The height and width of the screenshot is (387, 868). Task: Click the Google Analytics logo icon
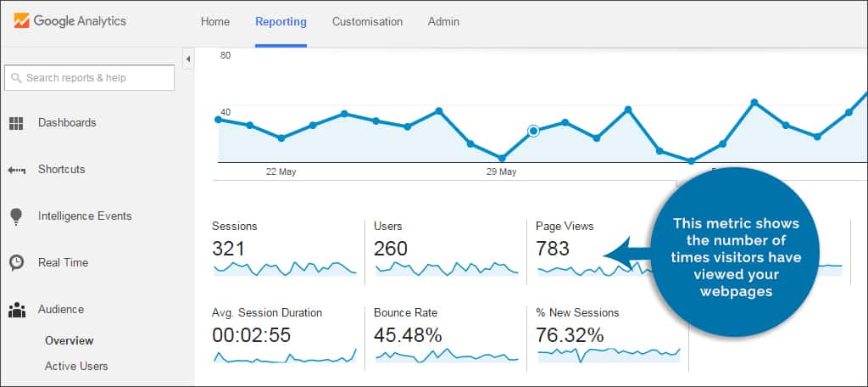[21, 21]
